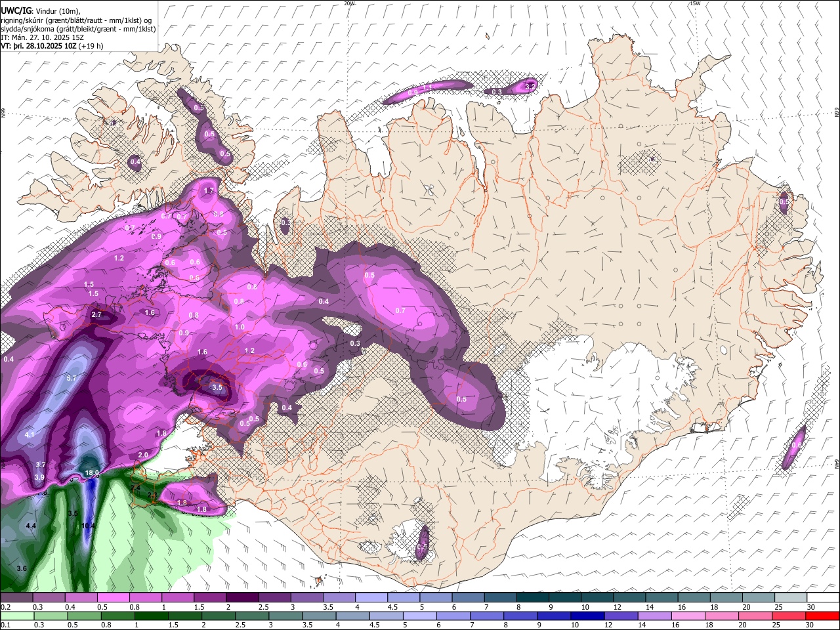The image size is (840, 630).
Task: Pick the light pink 16–18 swatch, lower scale
Action: (688, 616)
